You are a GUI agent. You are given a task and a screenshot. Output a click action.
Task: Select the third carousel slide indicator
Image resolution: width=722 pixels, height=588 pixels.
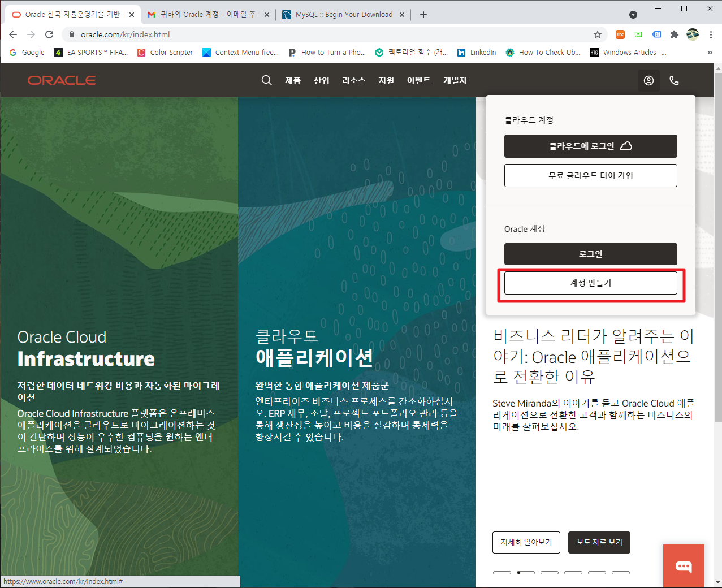(x=550, y=573)
